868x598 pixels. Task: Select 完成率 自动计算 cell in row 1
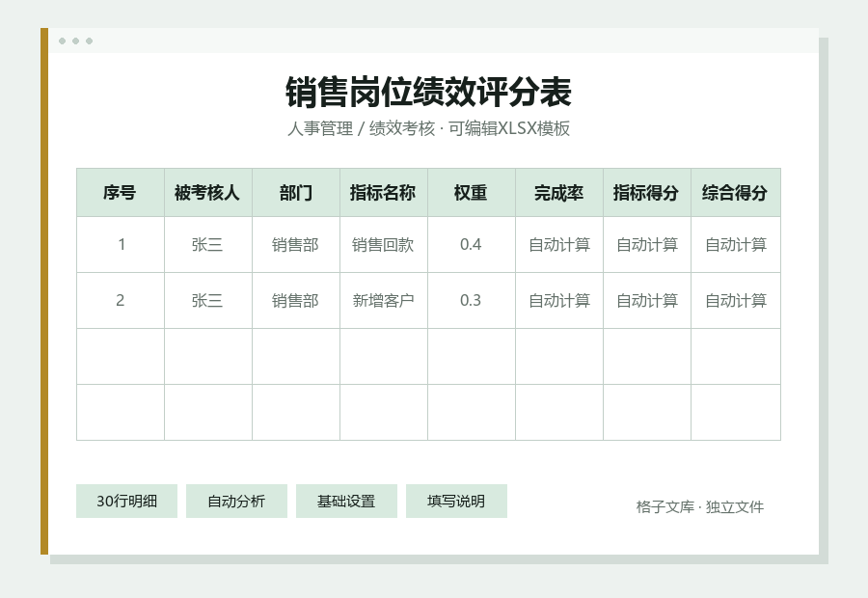pyautogui.click(x=559, y=244)
